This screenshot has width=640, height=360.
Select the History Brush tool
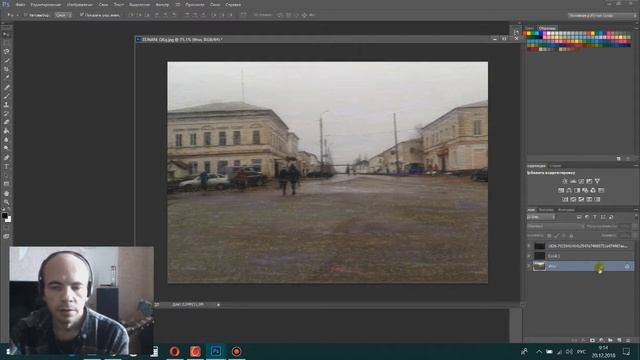tap(7, 113)
